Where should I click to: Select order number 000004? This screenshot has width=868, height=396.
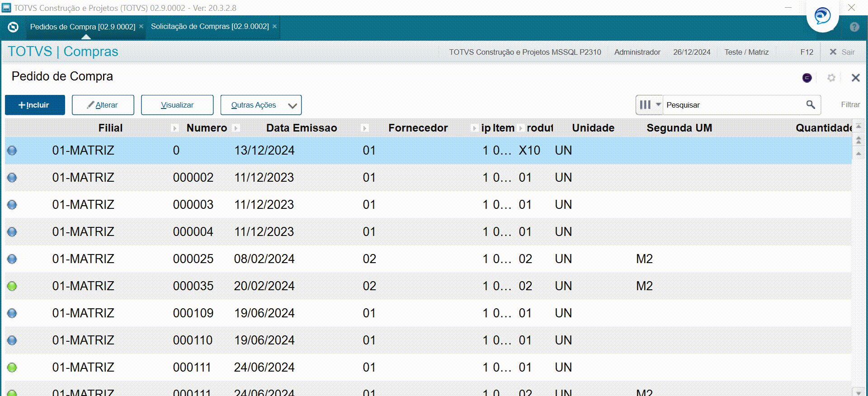[193, 232]
